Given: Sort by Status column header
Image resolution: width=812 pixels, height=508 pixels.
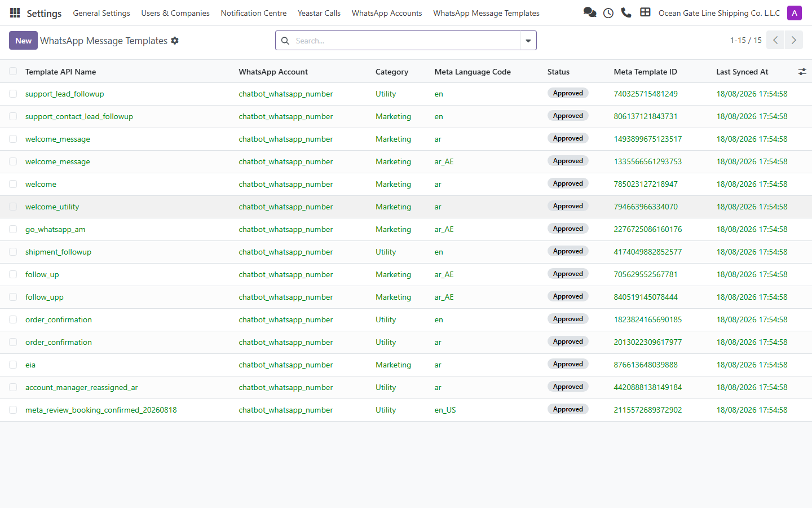Looking at the screenshot, I should [558, 72].
